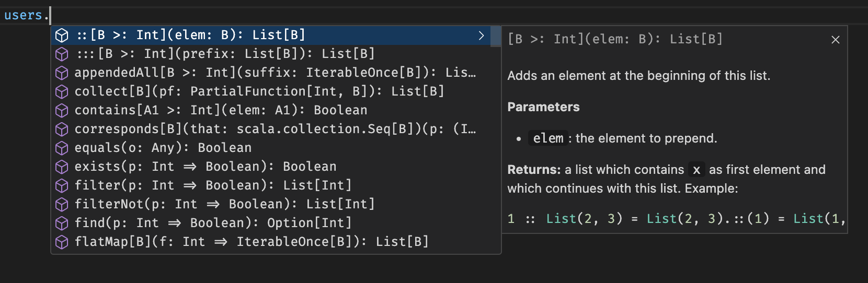Viewport: 868px width, 283px height.
Task: Click the cube icon next to equals
Action: (x=62, y=148)
